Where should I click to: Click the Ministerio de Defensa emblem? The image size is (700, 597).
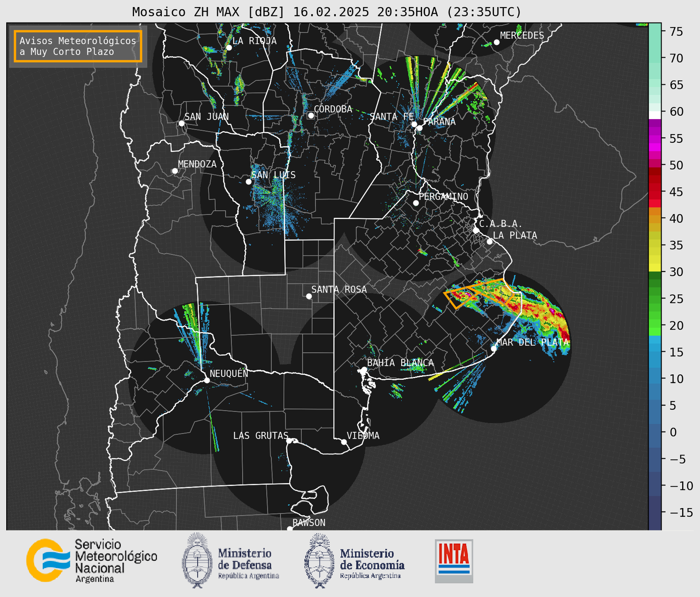coord(197,560)
